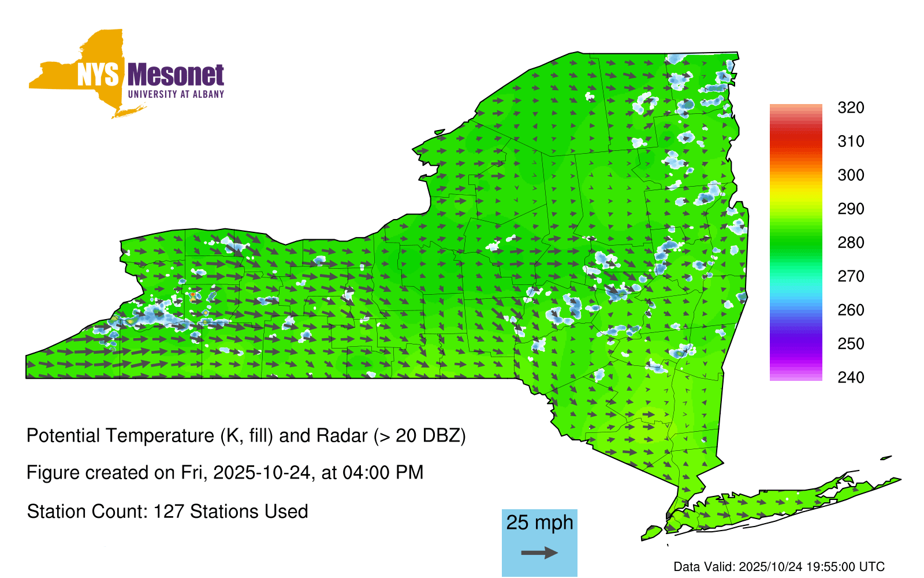The width and height of the screenshot is (924, 578).
Task: Click the Station Count 127 Stations text
Action: point(167,512)
